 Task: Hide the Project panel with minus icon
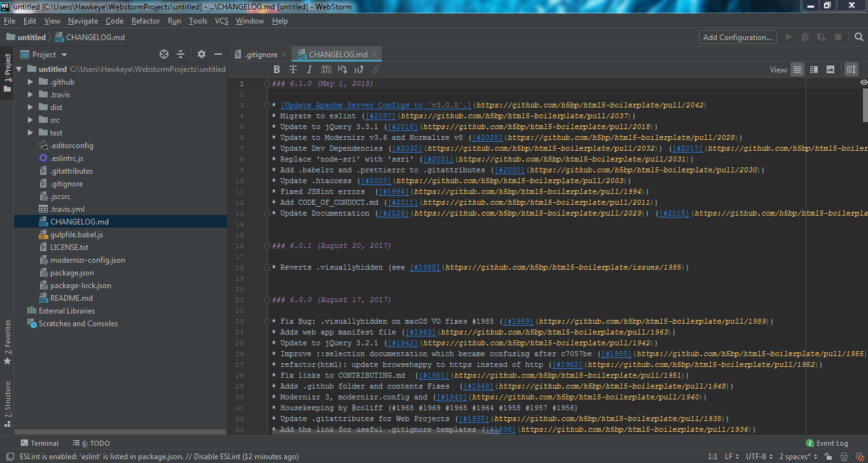(218, 54)
